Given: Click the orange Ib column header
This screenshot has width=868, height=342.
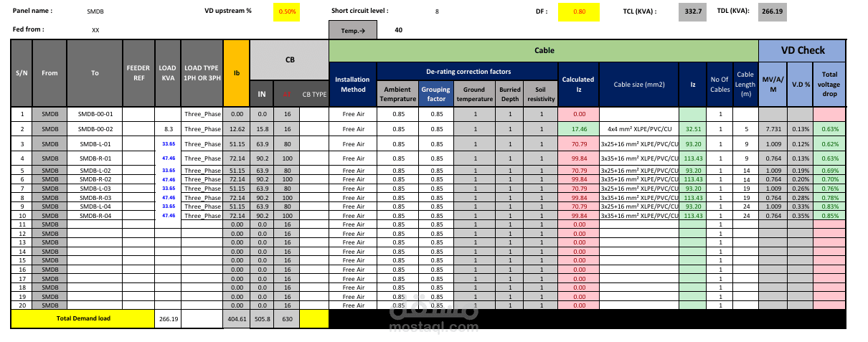Looking at the screenshot, I should coord(236,73).
